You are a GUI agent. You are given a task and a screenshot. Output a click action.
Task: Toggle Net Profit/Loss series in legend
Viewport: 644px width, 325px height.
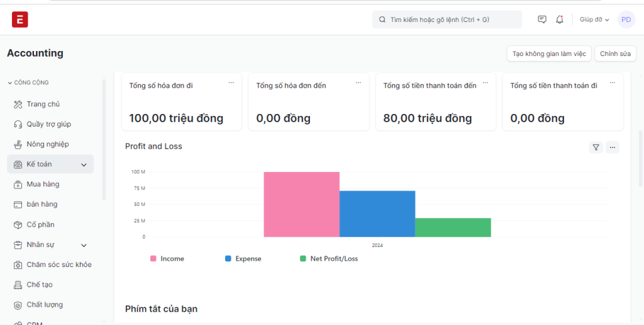[x=328, y=259]
